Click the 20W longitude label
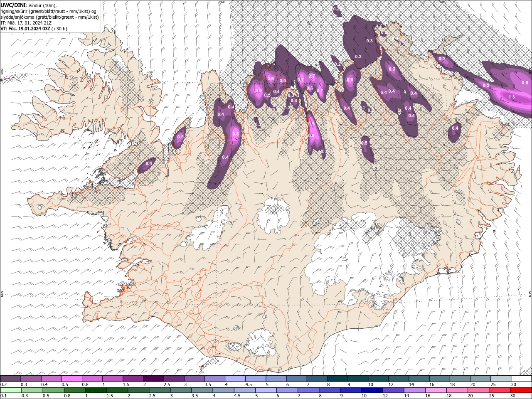532x399 pixels. [221, 2]
